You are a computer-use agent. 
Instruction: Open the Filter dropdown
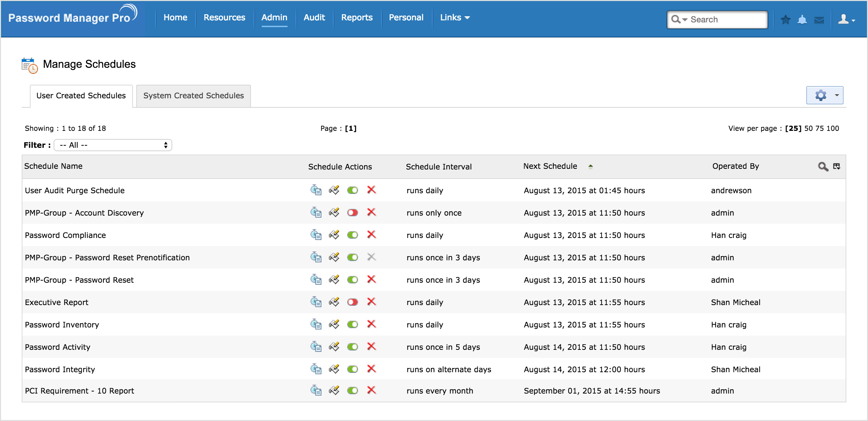tap(113, 145)
